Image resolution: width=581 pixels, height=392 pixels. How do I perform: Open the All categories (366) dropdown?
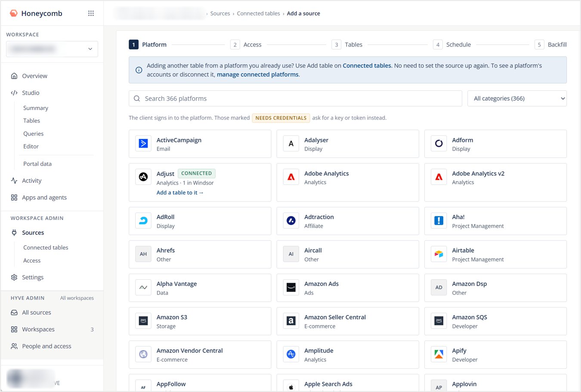pos(517,99)
